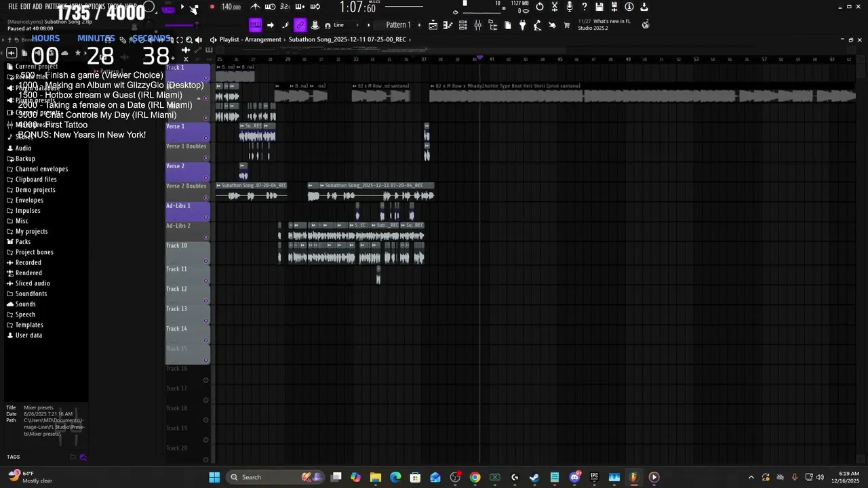
Task: Expand Channel envelopes folder
Action: click(41, 169)
